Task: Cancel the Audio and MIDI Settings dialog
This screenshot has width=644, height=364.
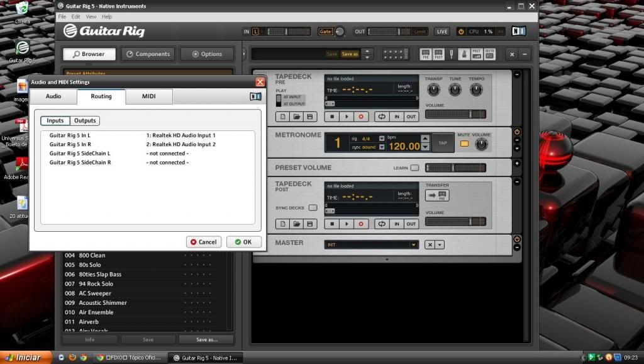Action: (204, 242)
